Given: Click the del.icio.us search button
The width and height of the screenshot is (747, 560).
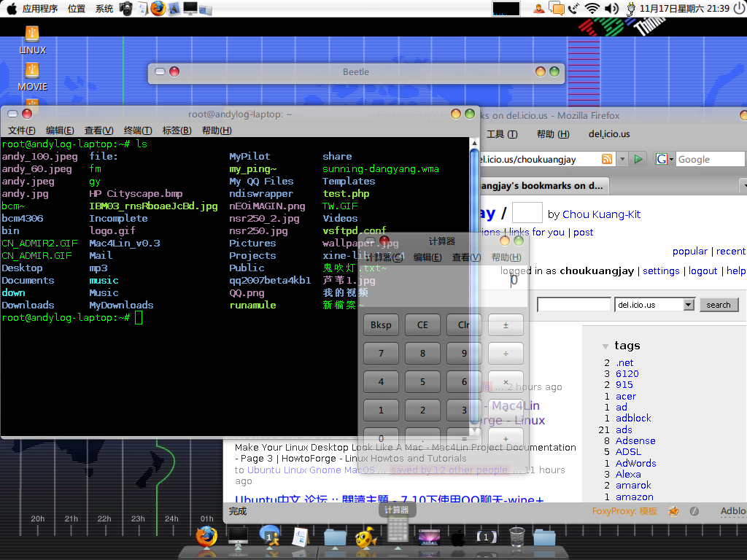Looking at the screenshot, I should click(x=719, y=305).
